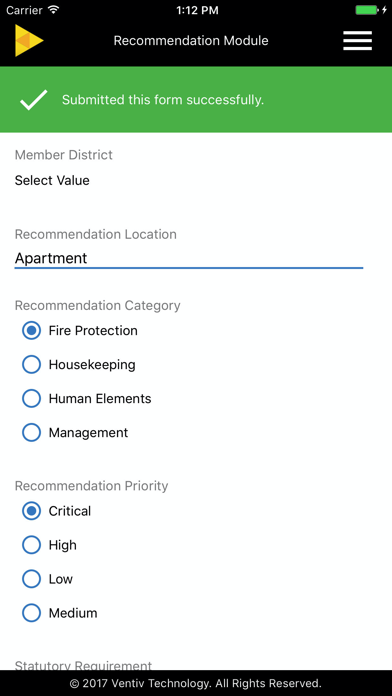Viewport: 392px width, 696px height.
Task: Tap the Submitted this form successfully banner
Action: [196, 99]
